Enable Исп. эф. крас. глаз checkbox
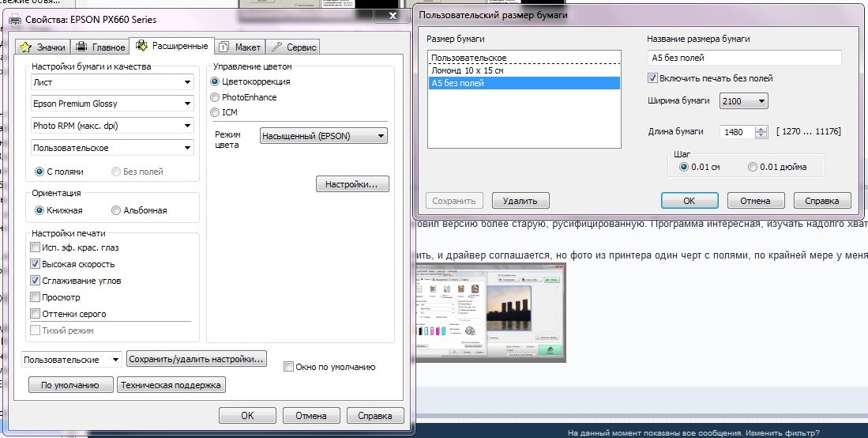868x438 pixels. point(36,247)
